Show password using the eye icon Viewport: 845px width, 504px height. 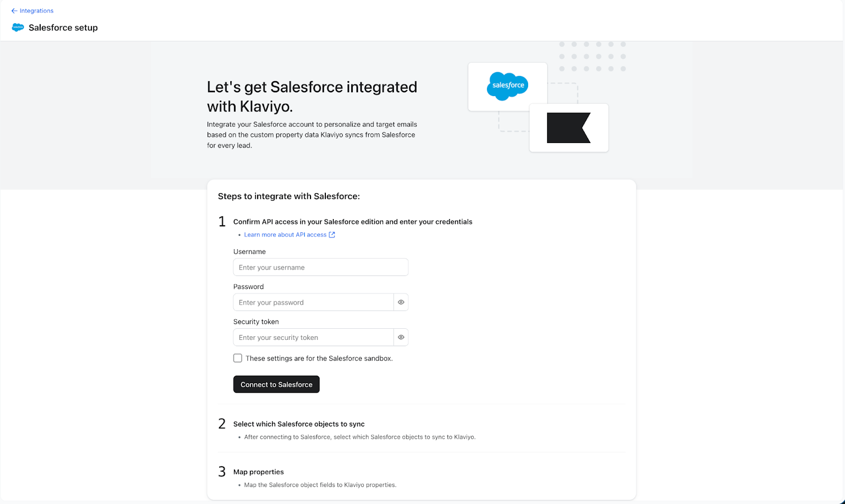pyautogui.click(x=401, y=302)
